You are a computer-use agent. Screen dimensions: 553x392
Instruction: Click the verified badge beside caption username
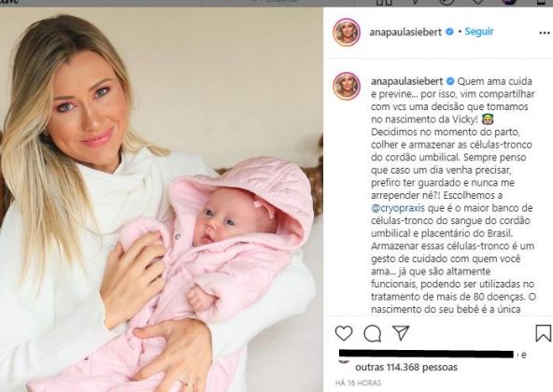tap(450, 81)
